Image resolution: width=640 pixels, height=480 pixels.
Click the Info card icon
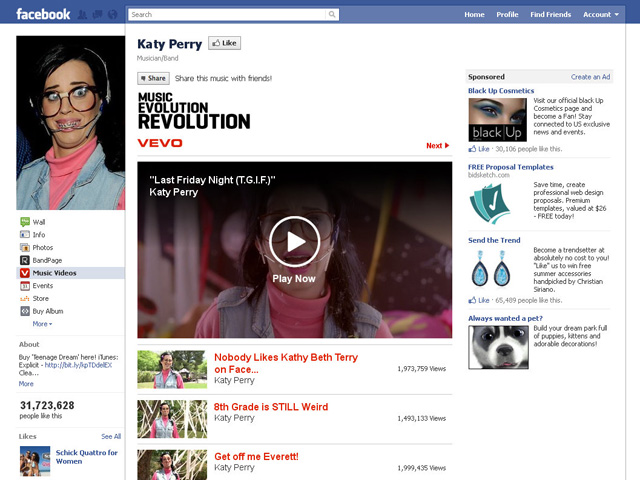pos(25,234)
